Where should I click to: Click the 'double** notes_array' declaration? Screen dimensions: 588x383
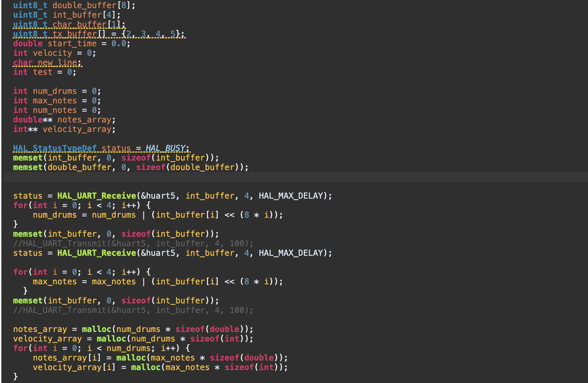pyautogui.click(x=64, y=120)
